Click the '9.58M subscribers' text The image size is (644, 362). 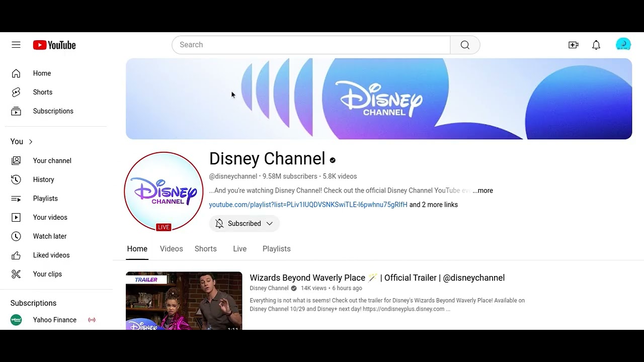pyautogui.click(x=290, y=176)
